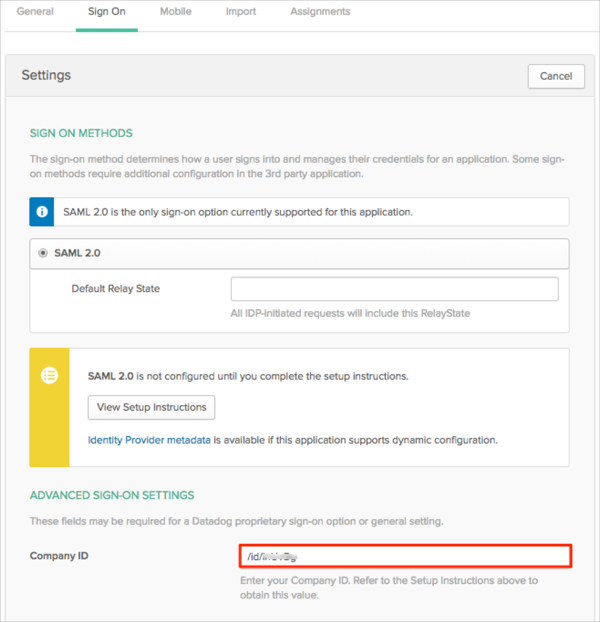Click the Sign On Methods heading
Image resolution: width=600 pixels, height=622 pixels.
click(x=81, y=133)
